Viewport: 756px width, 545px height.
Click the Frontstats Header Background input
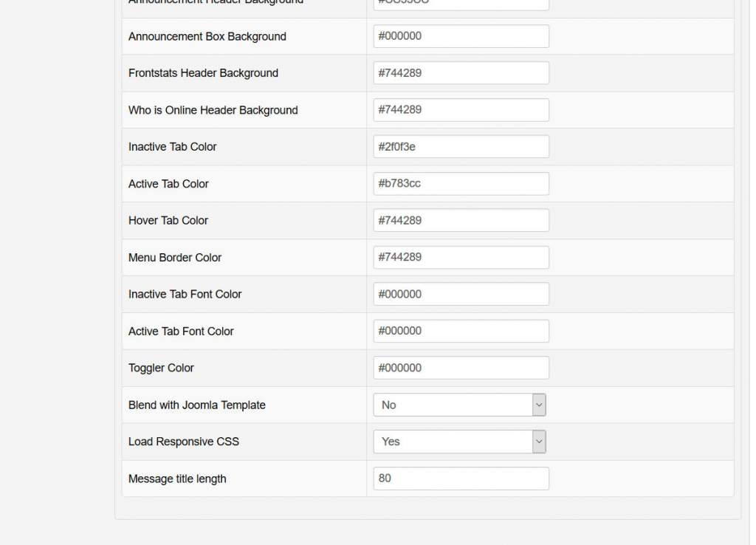pos(461,73)
